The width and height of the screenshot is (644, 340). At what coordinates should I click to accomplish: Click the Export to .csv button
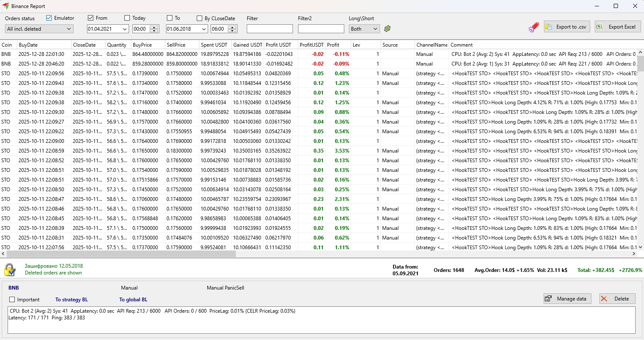coord(567,27)
